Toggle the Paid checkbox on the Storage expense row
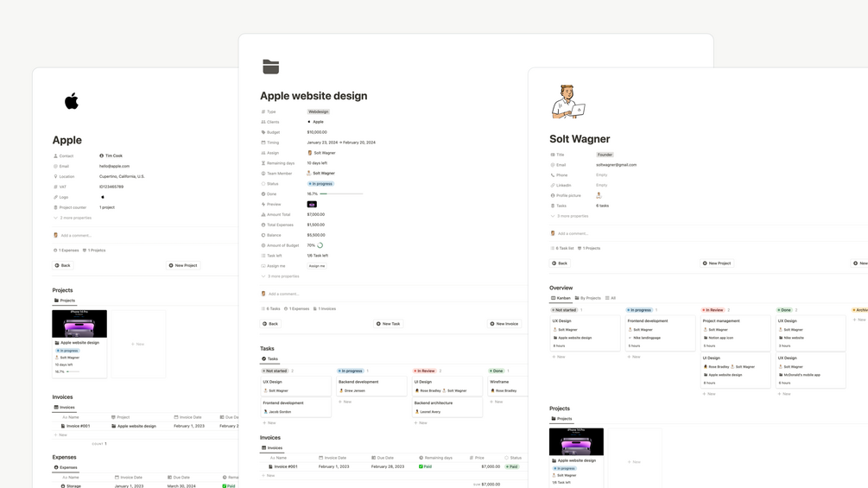 coord(225,485)
